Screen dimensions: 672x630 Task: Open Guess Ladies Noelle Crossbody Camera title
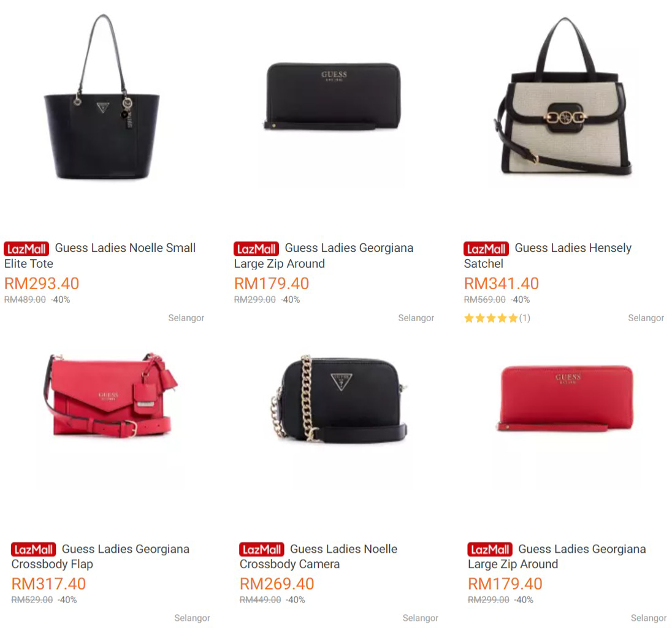click(x=318, y=556)
